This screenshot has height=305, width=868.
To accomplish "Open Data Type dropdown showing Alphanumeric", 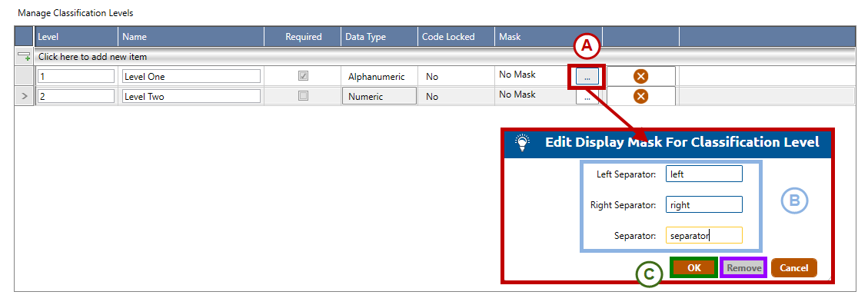I will pos(379,76).
